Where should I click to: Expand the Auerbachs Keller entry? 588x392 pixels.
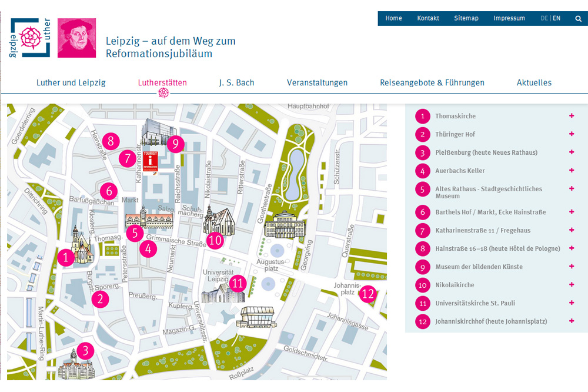click(x=571, y=171)
